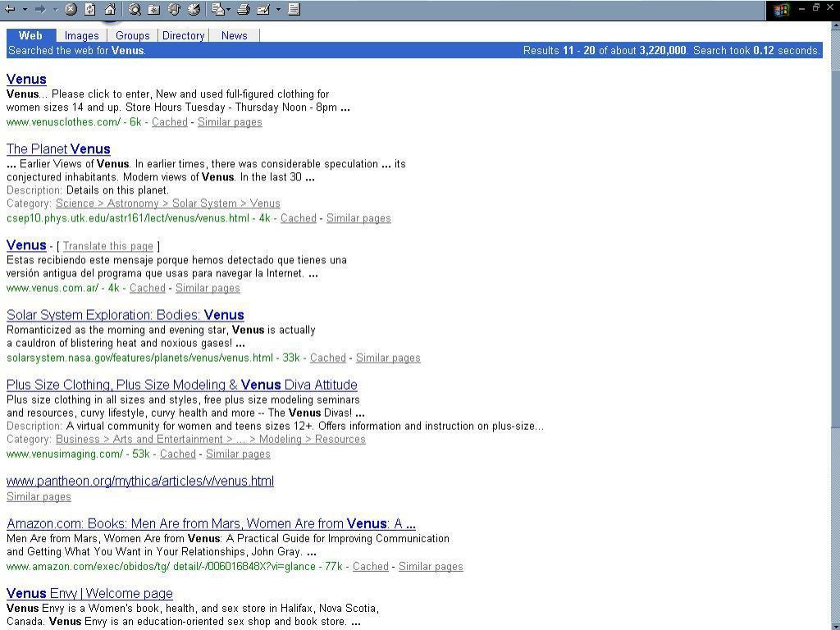Stop page loading with Stop icon

click(x=71, y=9)
